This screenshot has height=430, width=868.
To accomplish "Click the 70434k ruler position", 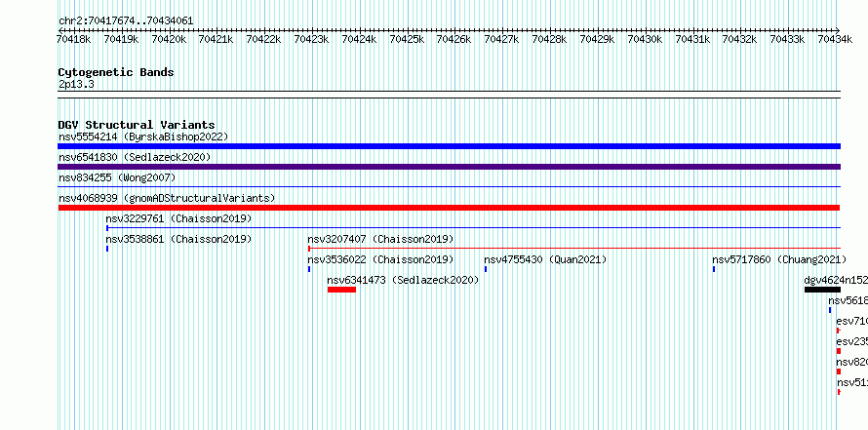I will [x=835, y=39].
